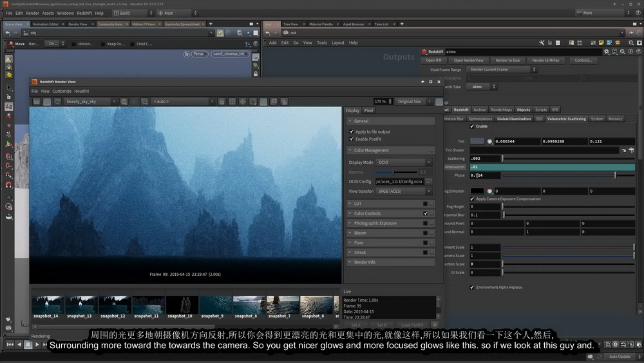
Task: Click the grid overlay icon in Render View
Action: 232,101
